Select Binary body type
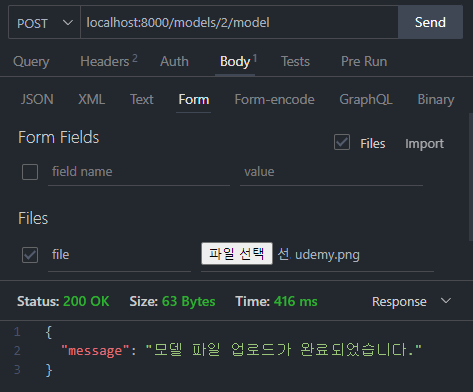This screenshot has width=473, height=392. click(436, 99)
